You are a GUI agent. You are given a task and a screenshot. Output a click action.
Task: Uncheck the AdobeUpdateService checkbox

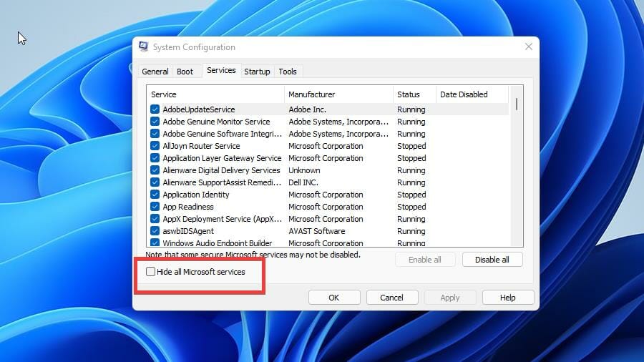[155, 109]
